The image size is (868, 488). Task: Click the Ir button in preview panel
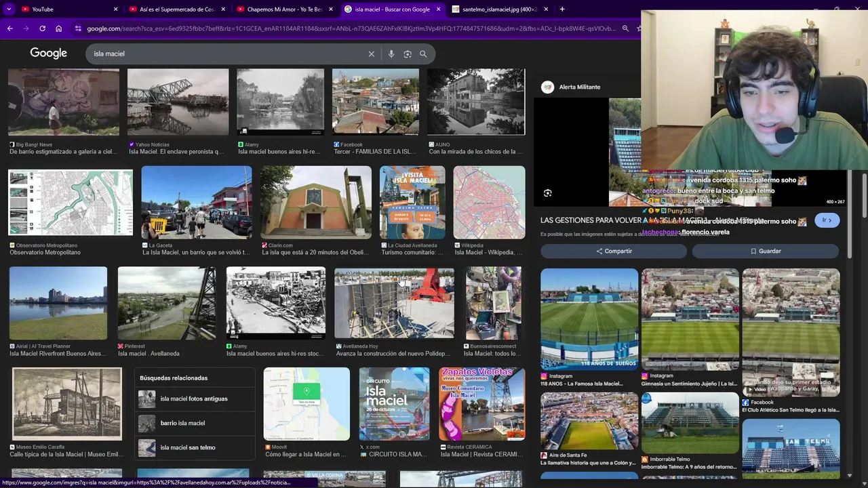click(x=827, y=220)
